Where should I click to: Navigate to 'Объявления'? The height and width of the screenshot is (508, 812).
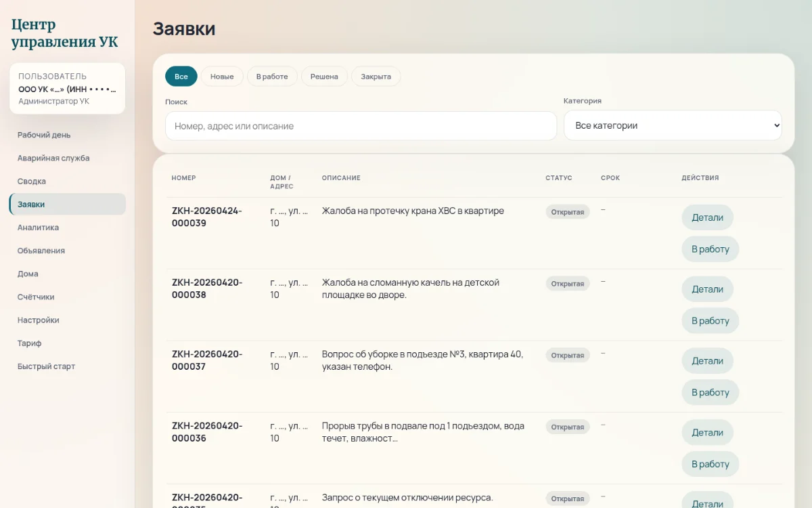click(68, 251)
